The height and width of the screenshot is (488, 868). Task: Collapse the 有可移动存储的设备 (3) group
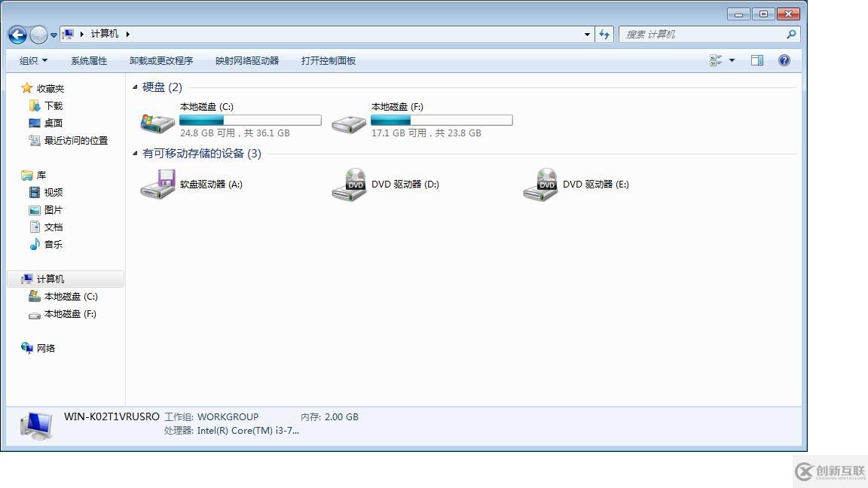135,154
